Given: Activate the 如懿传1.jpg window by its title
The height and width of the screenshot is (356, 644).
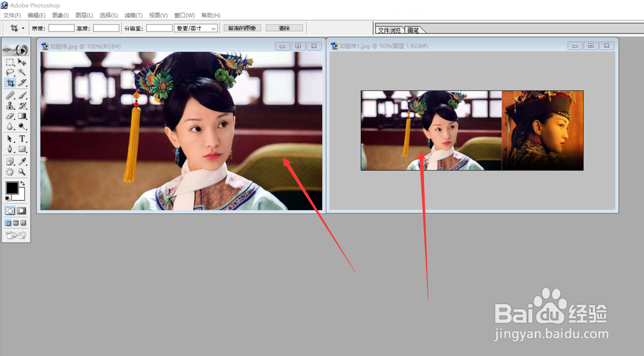Looking at the screenshot, I should click(384, 46).
